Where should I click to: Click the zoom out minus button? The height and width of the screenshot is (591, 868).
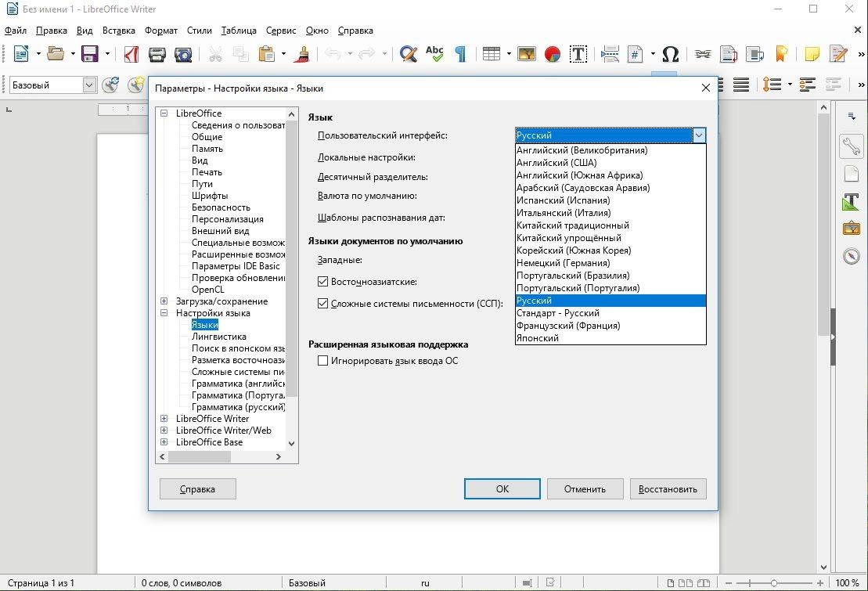729,582
